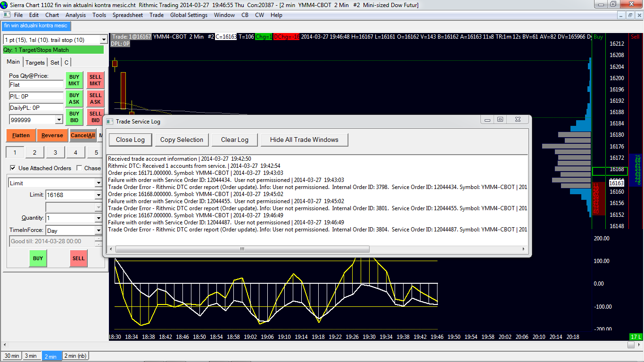Click the Clear Log button

click(235, 140)
